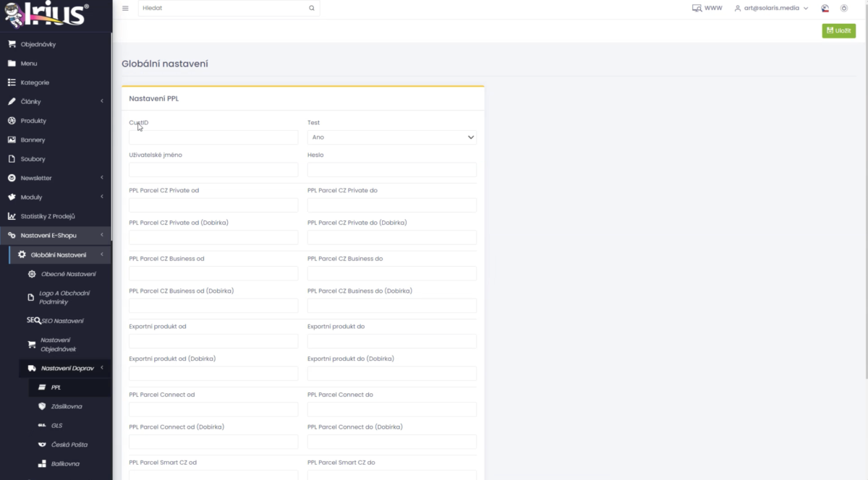868x480 pixels.
Task: Click the PPL Parcel Connect od (Dobírka) field
Action: click(213, 441)
